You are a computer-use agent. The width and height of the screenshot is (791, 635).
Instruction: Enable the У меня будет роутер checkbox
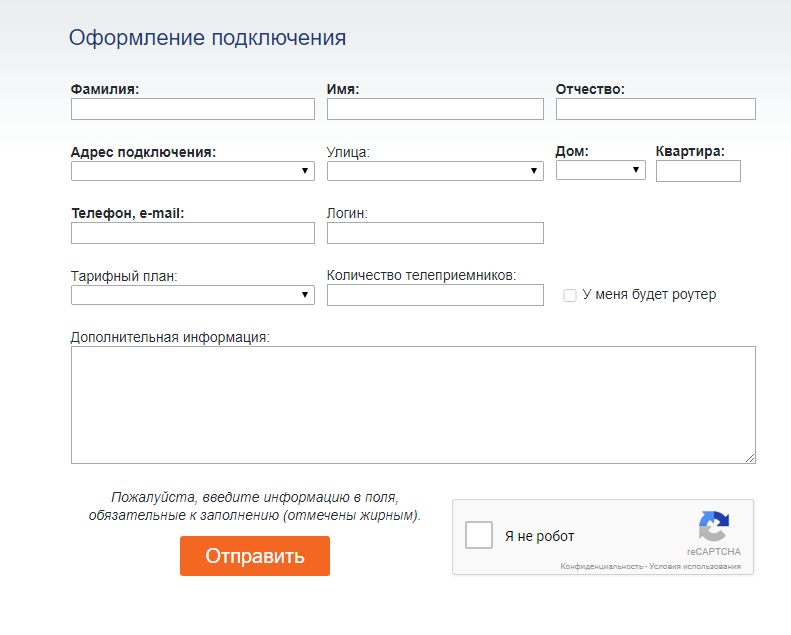[x=570, y=295]
